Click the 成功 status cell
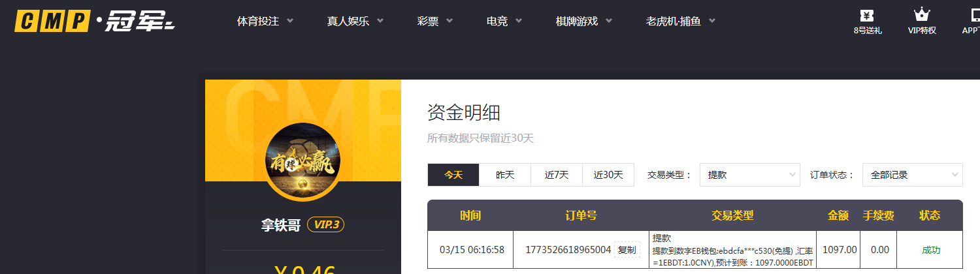 tap(931, 250)
